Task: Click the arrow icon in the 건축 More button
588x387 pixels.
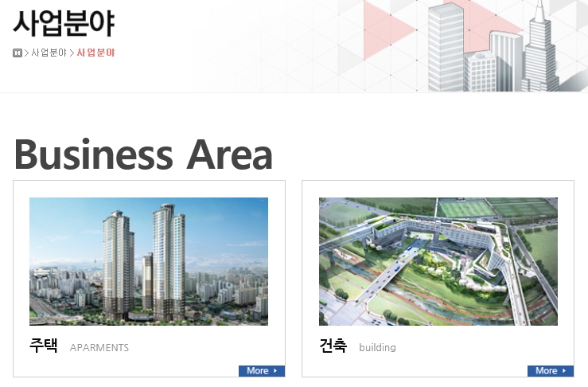Action: click(x=564, y=371)
